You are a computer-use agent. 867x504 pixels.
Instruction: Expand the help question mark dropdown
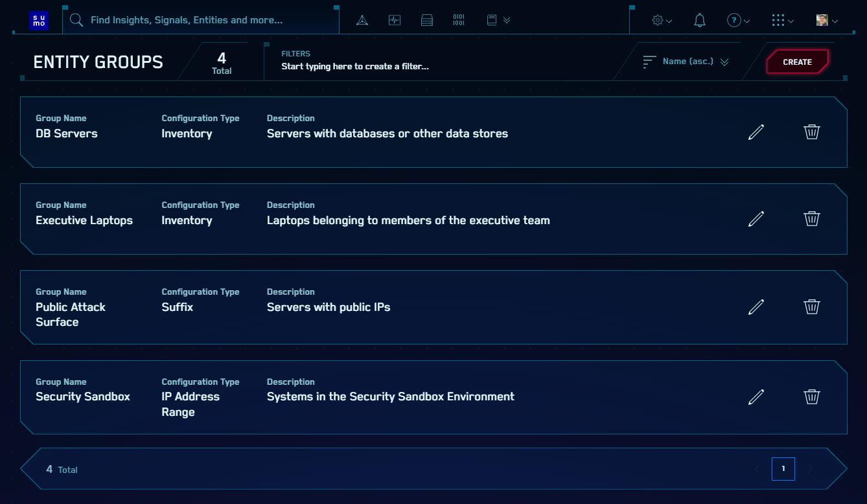tap(737, 20)
